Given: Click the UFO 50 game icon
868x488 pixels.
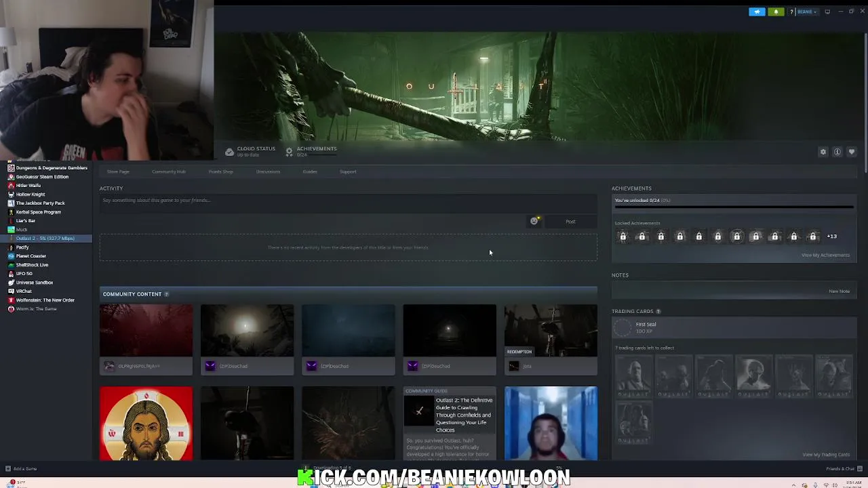Looking at the screenshot, I should [x=11, y=273].
